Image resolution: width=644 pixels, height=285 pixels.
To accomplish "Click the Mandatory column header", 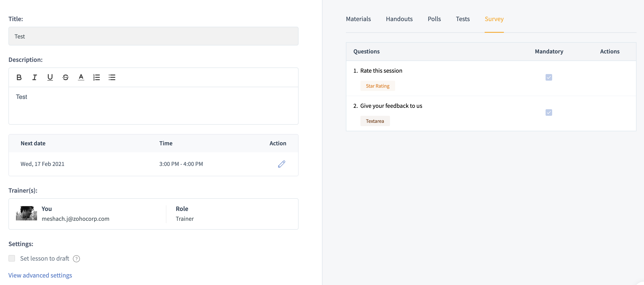I will tap(549, 52).
